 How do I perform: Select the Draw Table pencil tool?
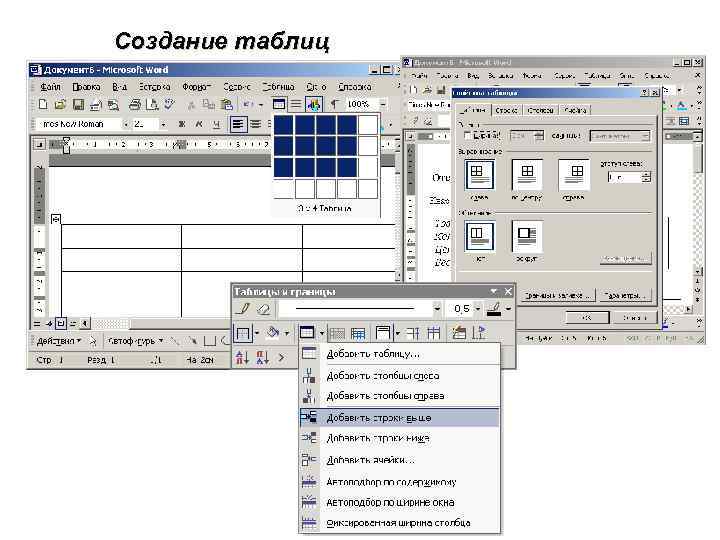pos(243,309)
